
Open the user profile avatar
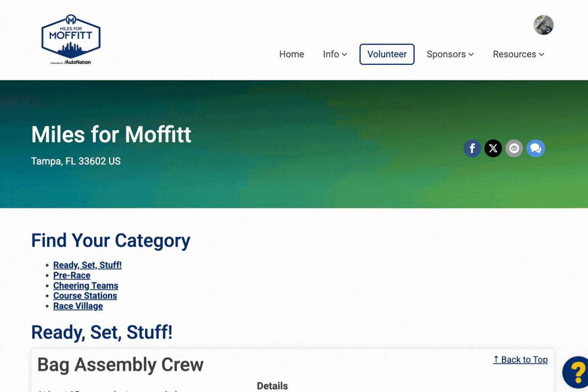point(543,25)
